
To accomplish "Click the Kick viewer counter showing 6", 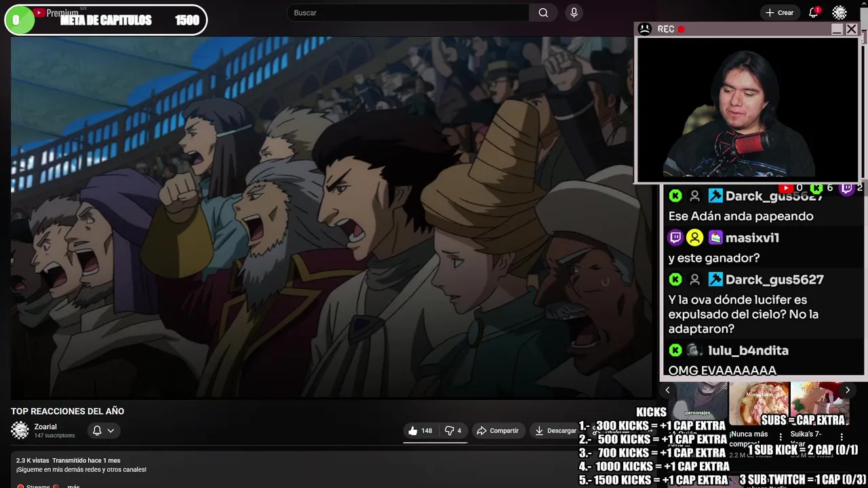I will pos(822,188).
